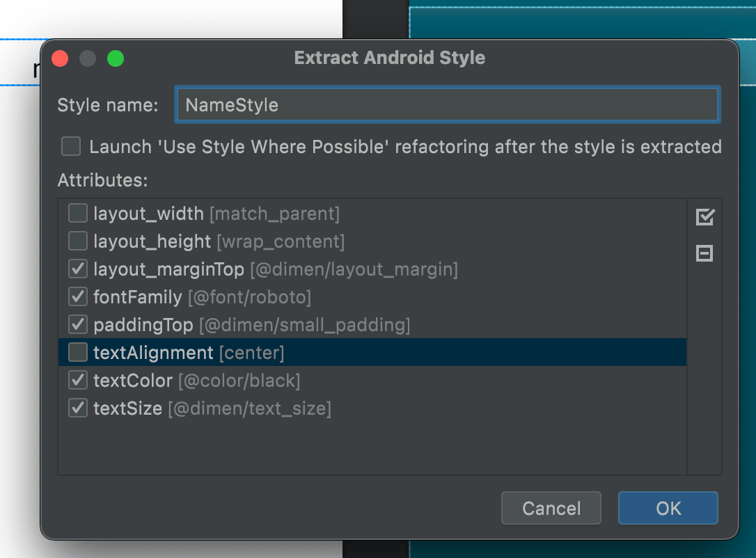Cancel the Extract Android Style dialog

(551, 508)
